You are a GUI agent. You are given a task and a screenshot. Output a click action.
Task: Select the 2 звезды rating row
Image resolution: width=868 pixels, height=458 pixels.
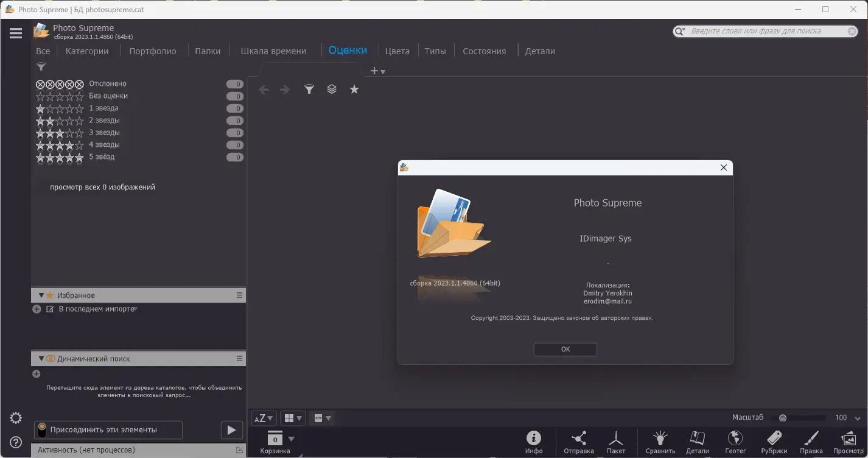pos(139,121)
